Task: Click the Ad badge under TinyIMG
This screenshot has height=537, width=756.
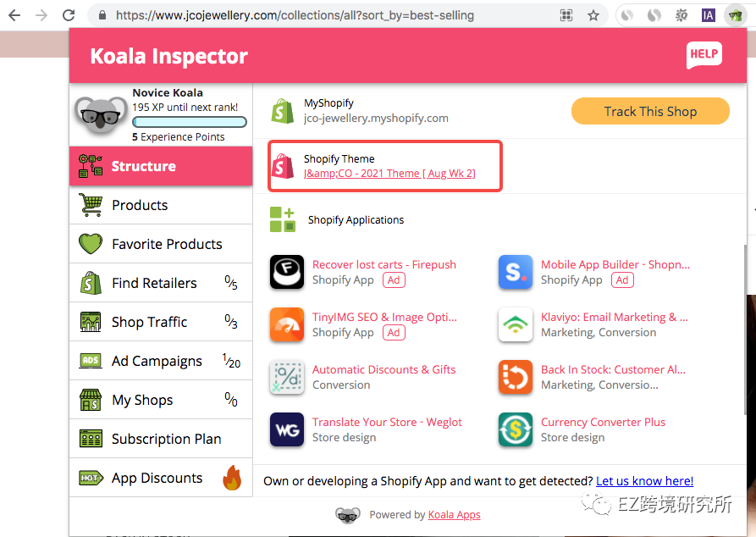Action: tap(394, 332)
